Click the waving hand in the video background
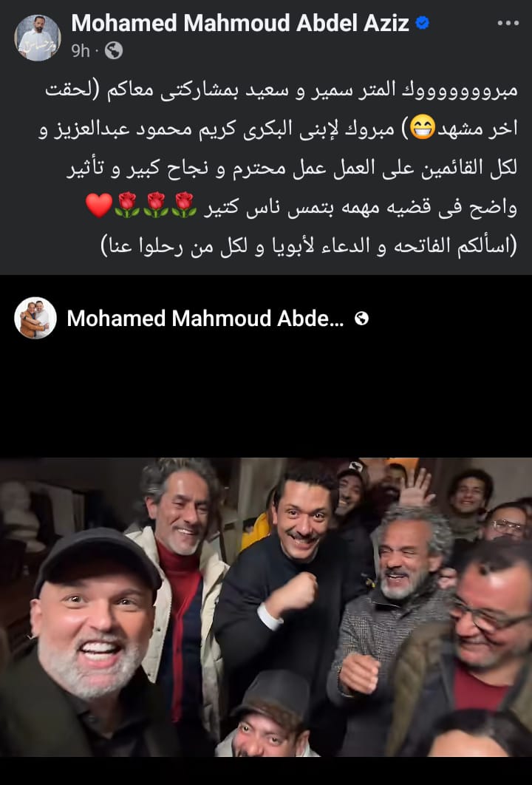The width and height of the screenshot is (532, 785). (415, 488)
